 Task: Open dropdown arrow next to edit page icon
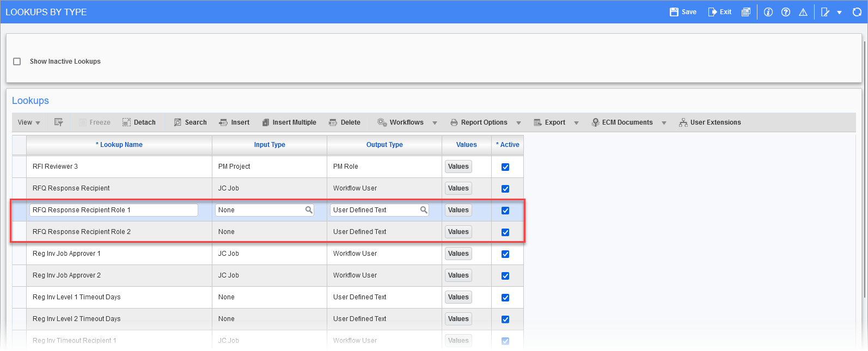[x=839, y=13]
